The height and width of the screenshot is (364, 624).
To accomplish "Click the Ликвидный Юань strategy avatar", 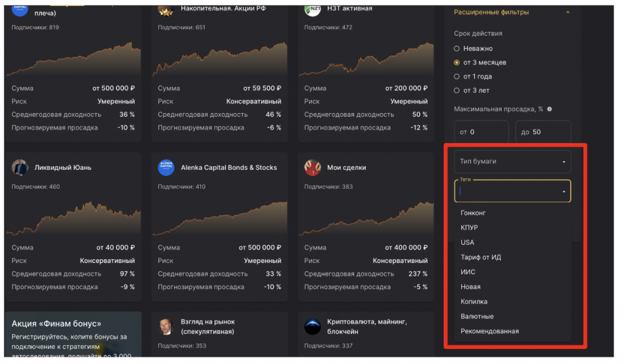I will (20, 167).
